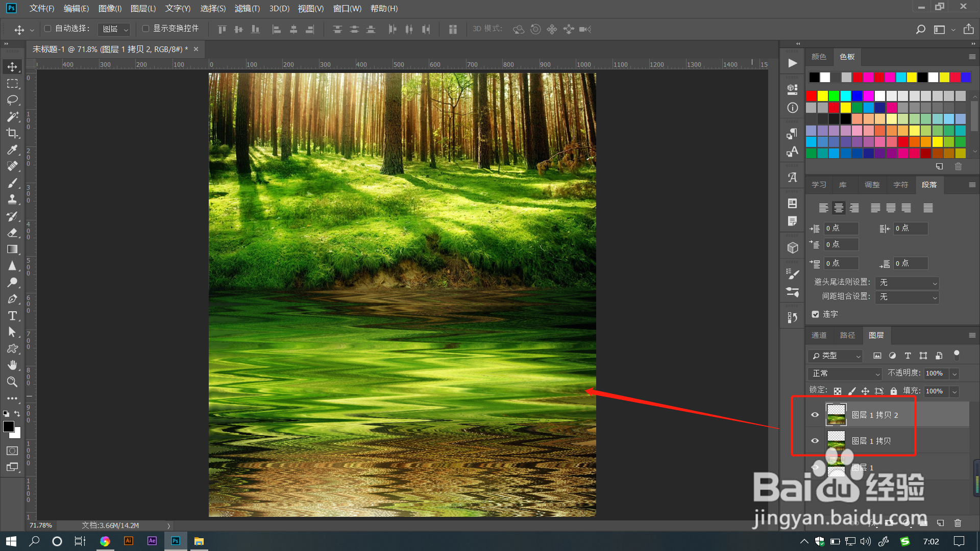Select the Gradient tool

(12, 249)
